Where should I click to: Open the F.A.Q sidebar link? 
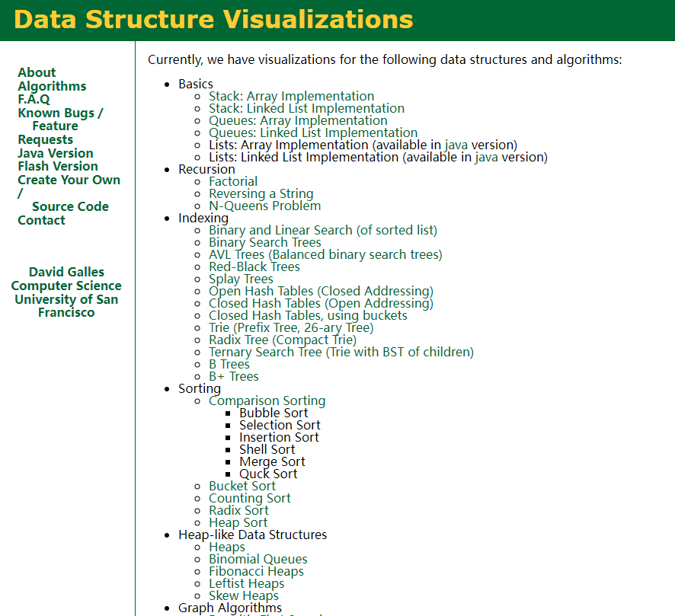point(34,100)
